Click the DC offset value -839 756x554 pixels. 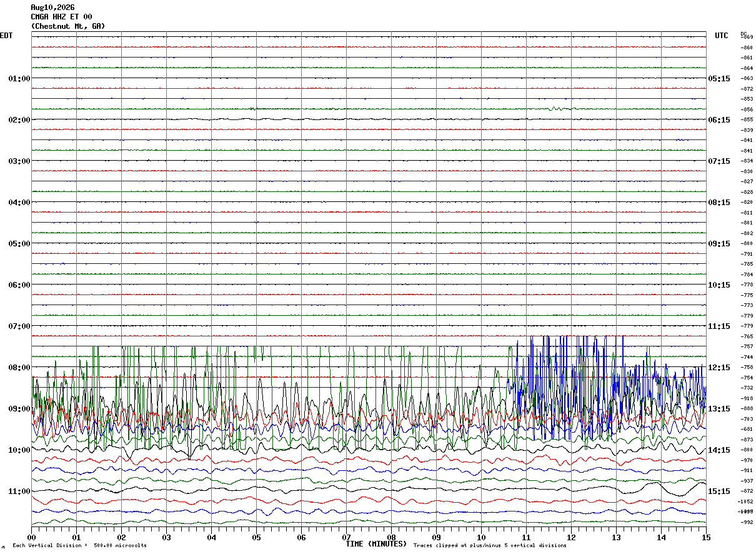(747, 130)
